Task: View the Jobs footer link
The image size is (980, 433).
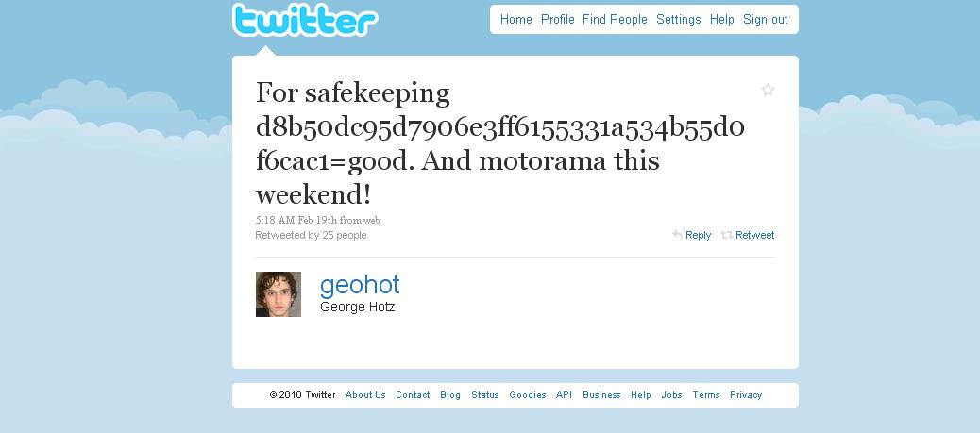Action: coord(671,395)
